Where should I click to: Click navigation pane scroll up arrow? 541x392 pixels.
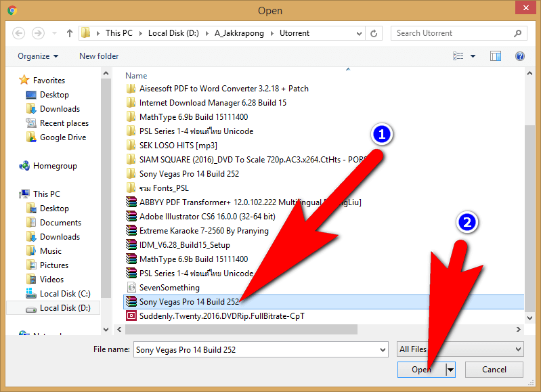tap(106, 73)
